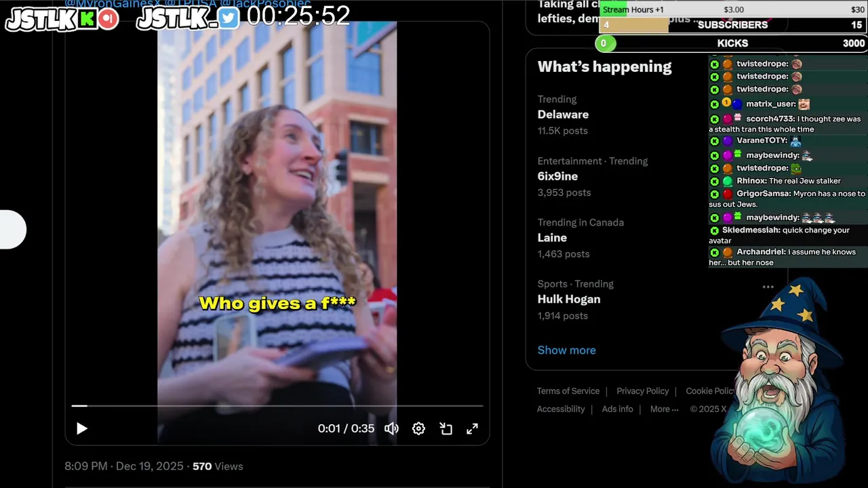868x488 pixels.
Task: Click GrigorSamsa's chat message
Action: [787, 199]
